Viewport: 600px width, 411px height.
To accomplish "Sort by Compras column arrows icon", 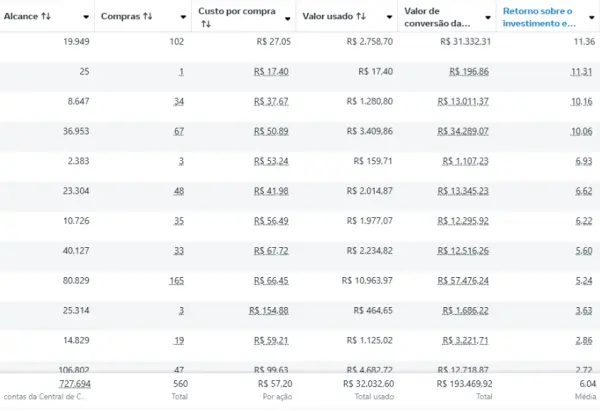I will (148, 16).
